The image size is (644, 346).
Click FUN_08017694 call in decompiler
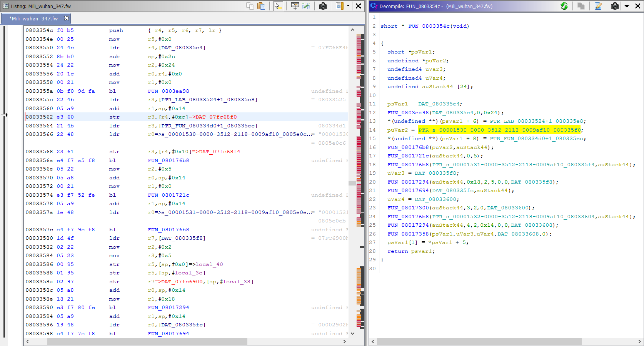[x=408, y=191]
